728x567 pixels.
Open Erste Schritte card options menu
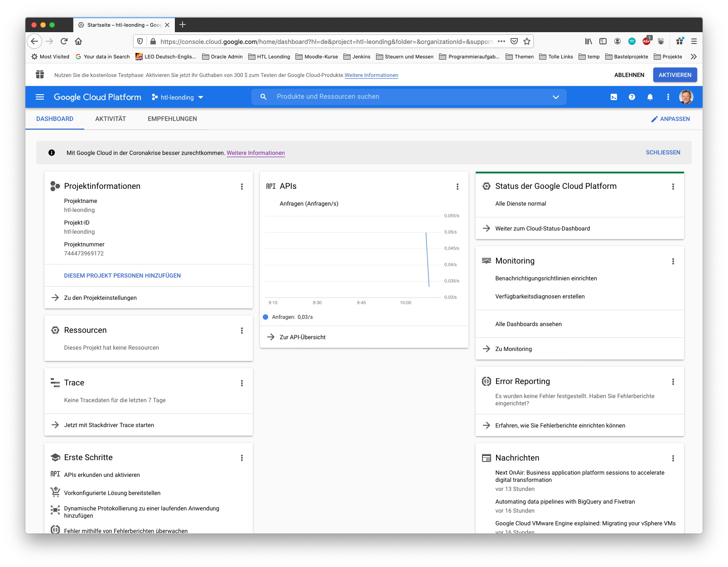pos(242,458)
